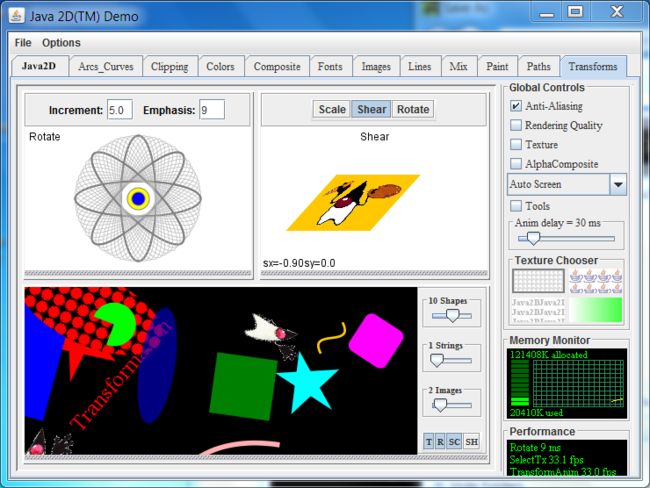Click the green square shape in animation
The width and height of the screenshot is (650, 488).
243,386
